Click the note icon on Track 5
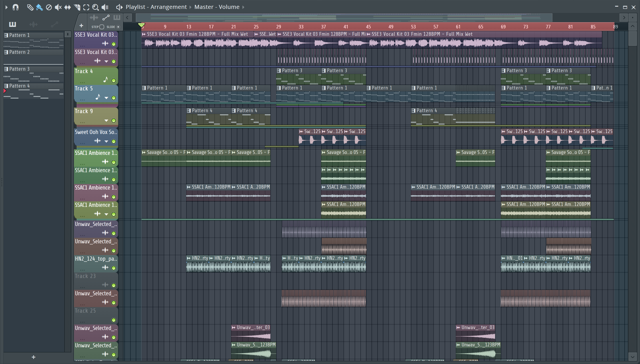640x364 pixels. click(x=98, y=97)
